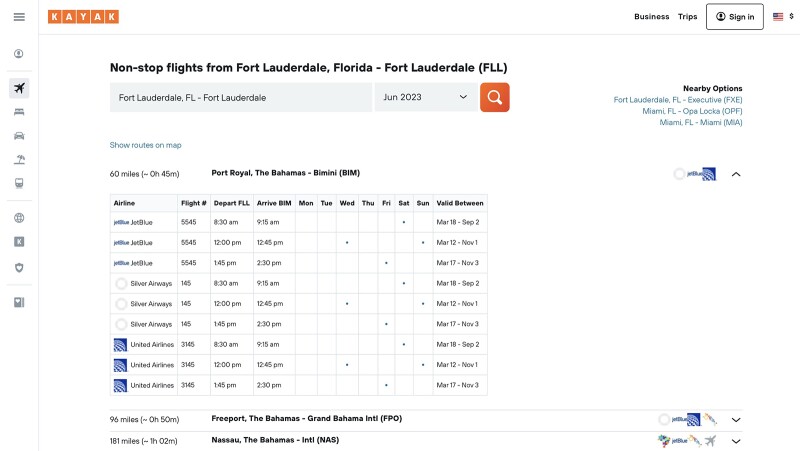Open the sidebar user account icon
The width and height of the screenshot is (800, 451).
[x=19, y=54]
